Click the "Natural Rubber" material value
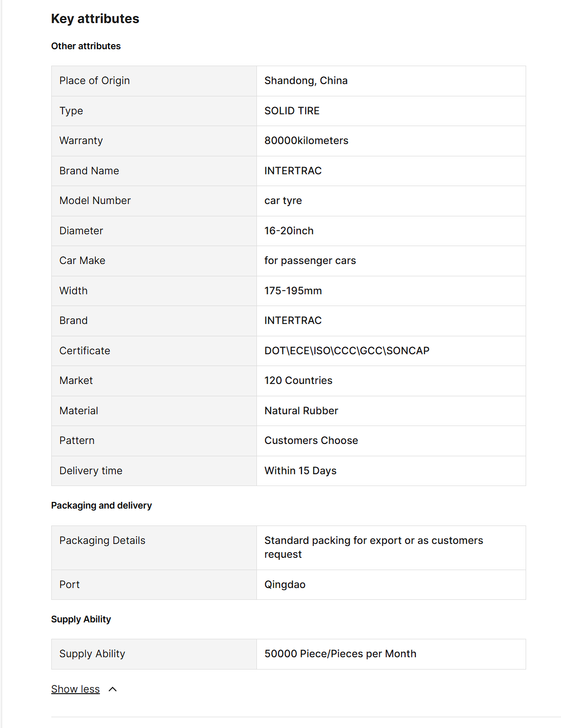This screenshot has width=561, height=728. [301, 411]
